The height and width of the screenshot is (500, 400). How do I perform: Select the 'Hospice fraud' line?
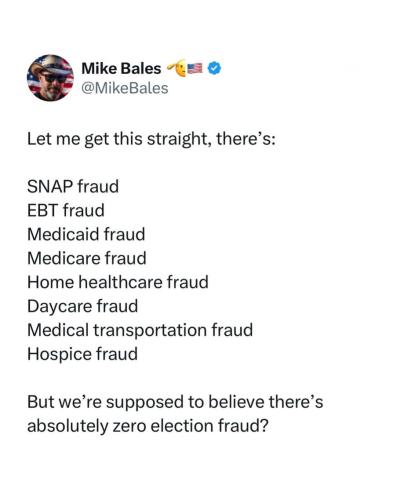[82, 354]
